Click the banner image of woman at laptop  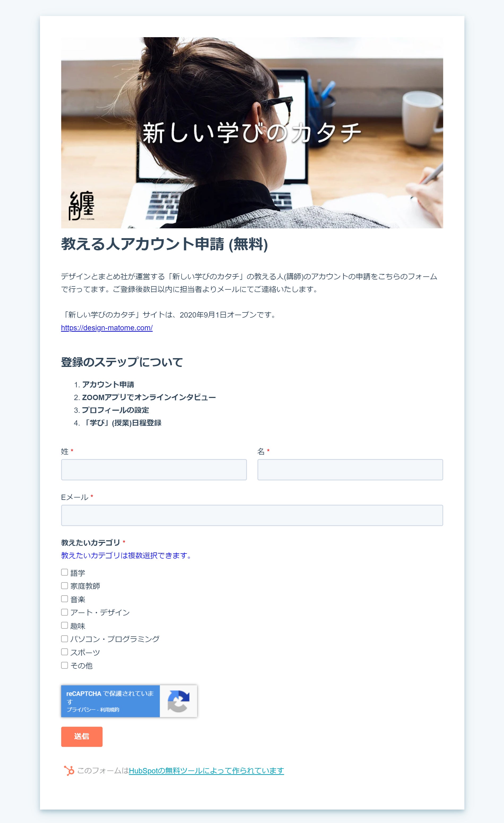[252, 132]
